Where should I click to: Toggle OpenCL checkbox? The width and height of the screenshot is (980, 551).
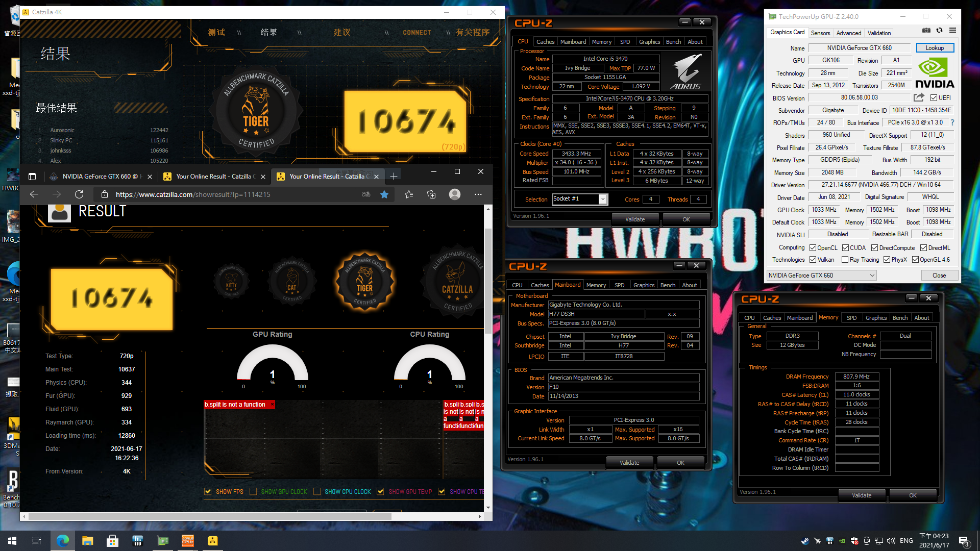[813, 248]
